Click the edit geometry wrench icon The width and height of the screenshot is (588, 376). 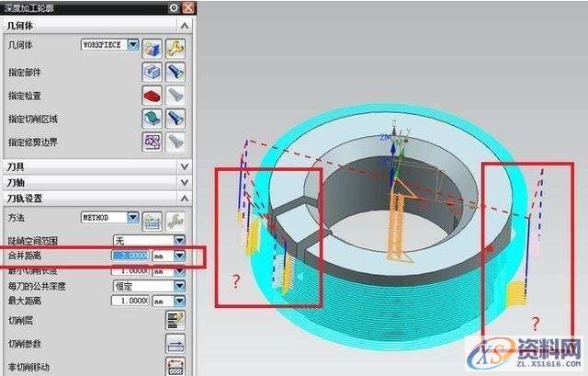[x=175, y=45]
